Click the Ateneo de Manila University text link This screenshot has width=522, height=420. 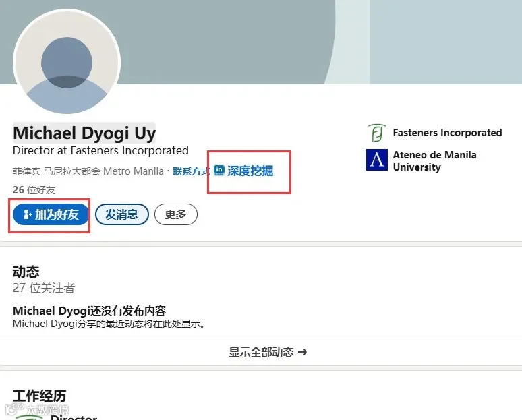click(434, 160)
